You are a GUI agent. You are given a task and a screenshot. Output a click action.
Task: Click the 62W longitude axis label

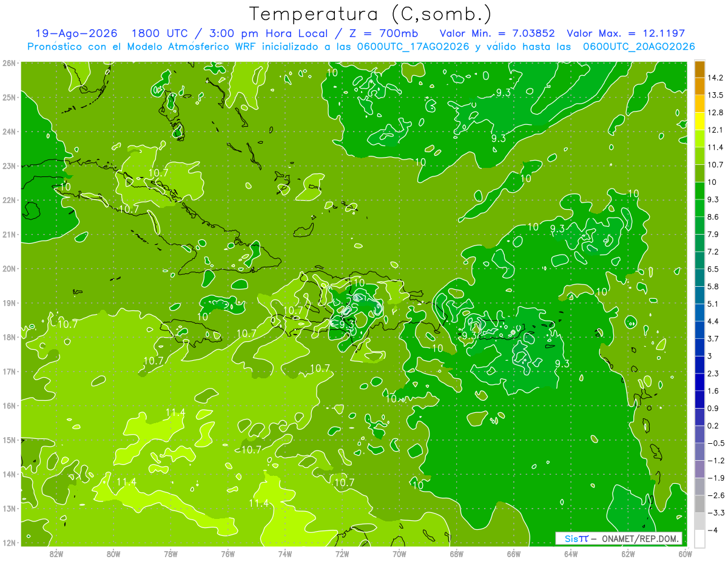[x=627, y=554]
